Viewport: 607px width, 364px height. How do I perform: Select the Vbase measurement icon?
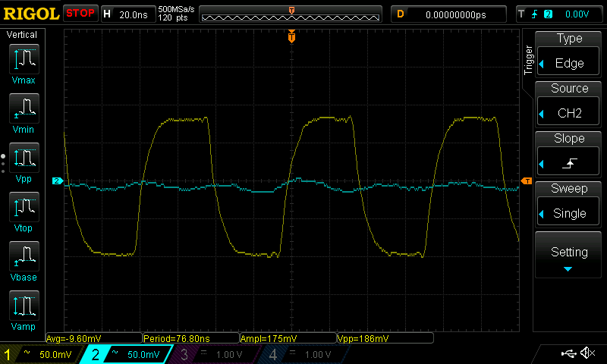pos(24,256)
